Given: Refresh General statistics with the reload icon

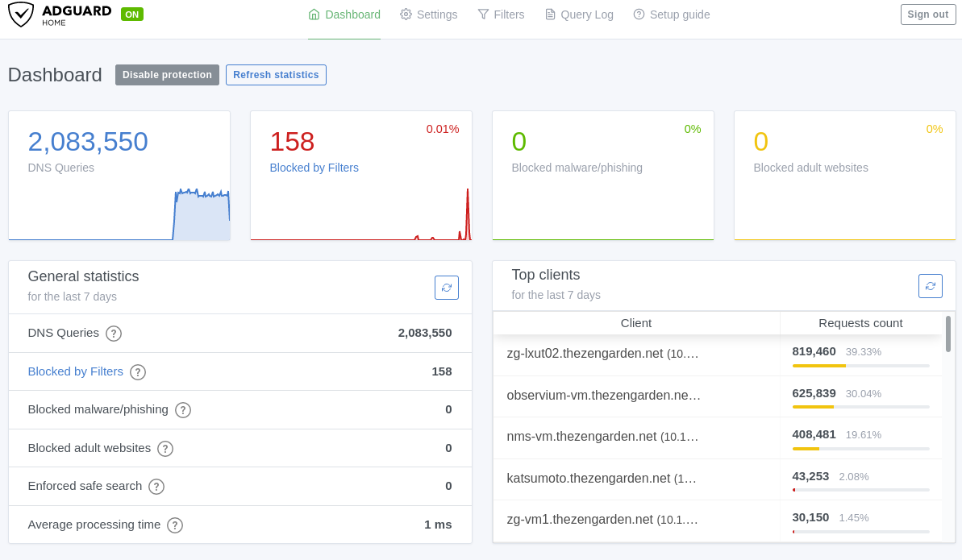Looking at the screenshot, I should (447, 288).
